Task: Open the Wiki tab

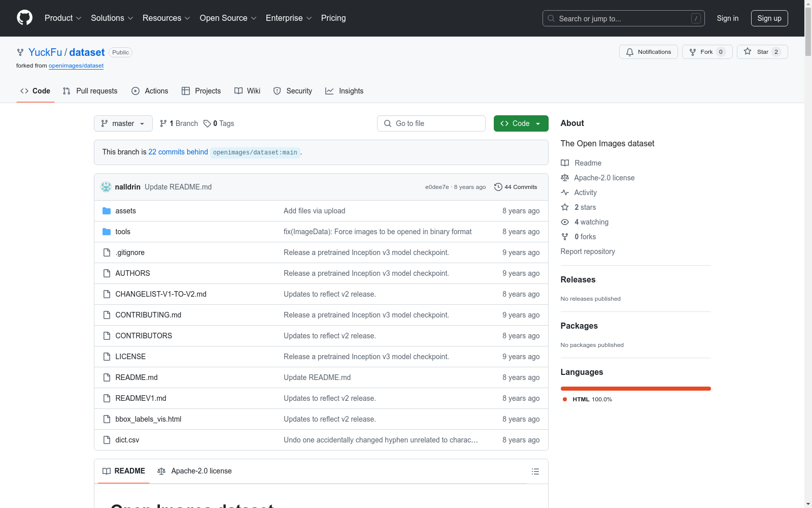Action: click(x=248, y=91)
